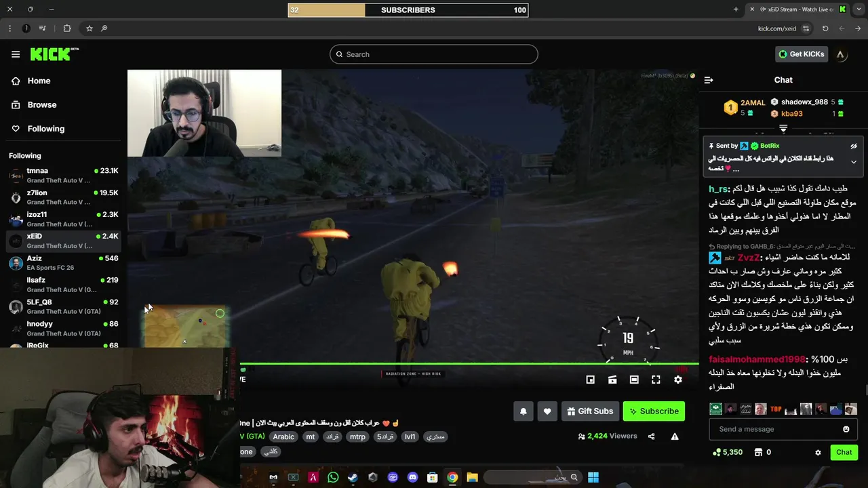Toggle picture-in-picture mini player

(591, 380)
